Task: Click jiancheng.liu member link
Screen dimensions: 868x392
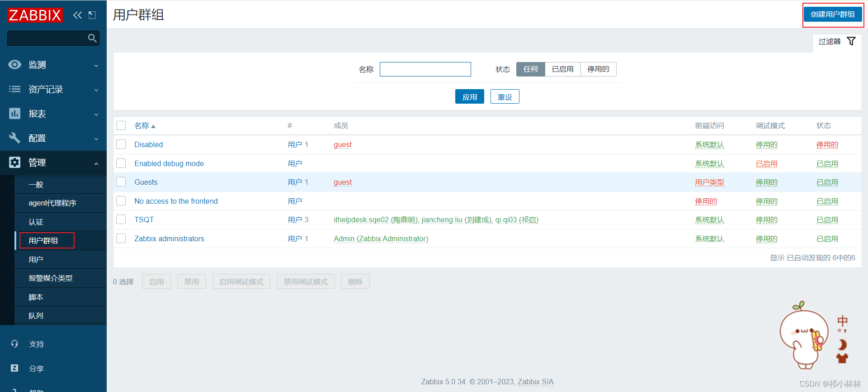Action: pyautogui.click(x=456, y=220)
